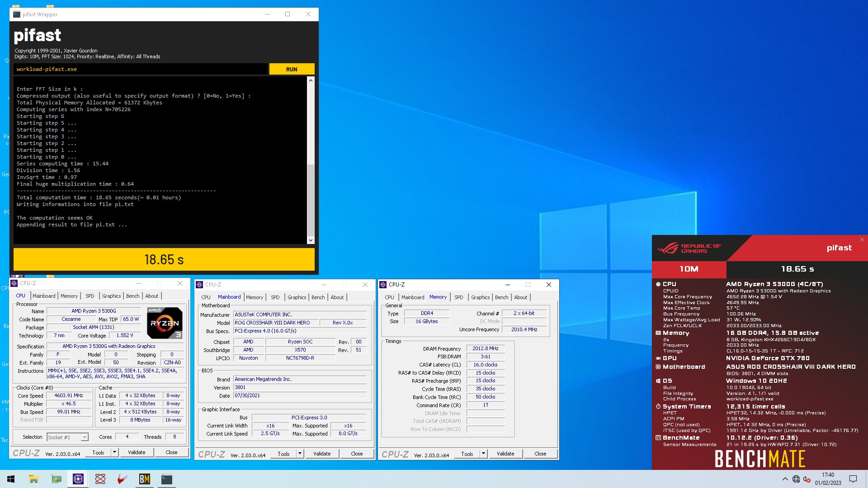The height and width of the screenshot is (488, 868).
Task: Open the red atom-shaped taskbar app
Action: pos(100,479)
